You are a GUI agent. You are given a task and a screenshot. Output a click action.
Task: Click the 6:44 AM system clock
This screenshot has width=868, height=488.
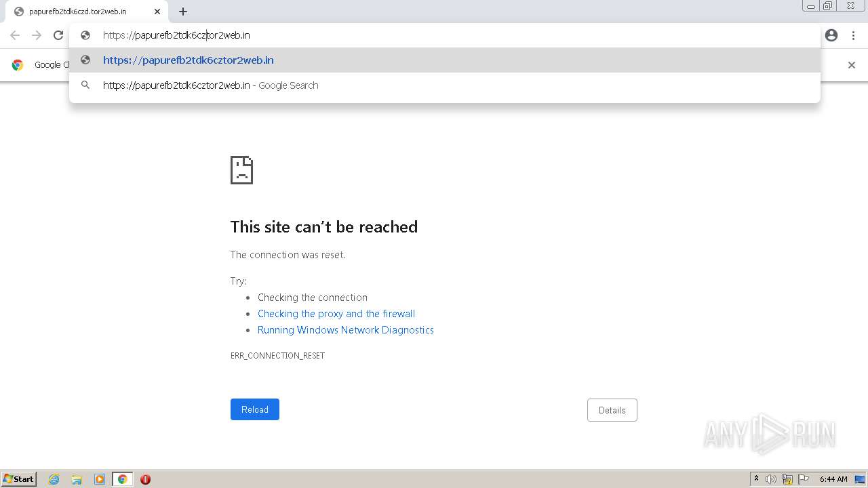click(833, 479)
